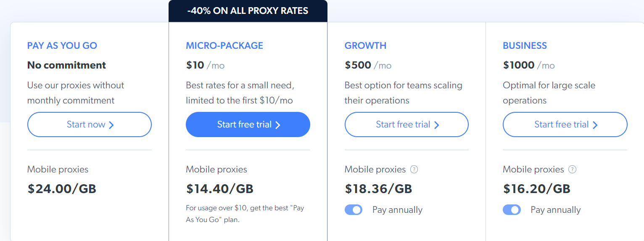Click the chevron arrow on Start now
644x241 pixels.
coord(111,125)
